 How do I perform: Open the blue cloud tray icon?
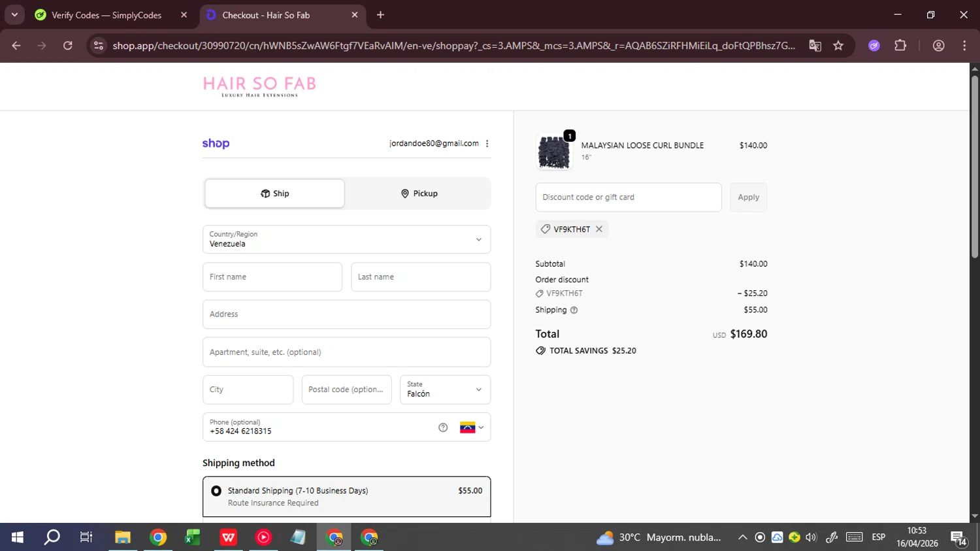[x=777, y=537]
